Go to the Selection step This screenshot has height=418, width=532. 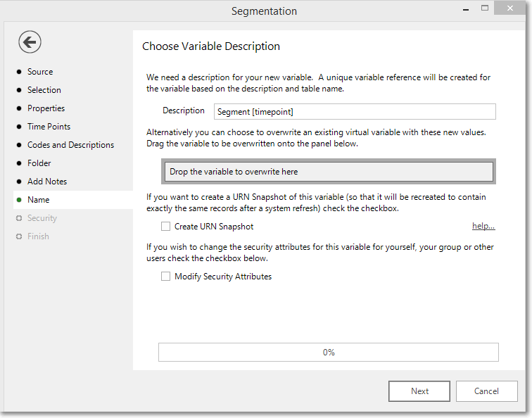(44, 90)
